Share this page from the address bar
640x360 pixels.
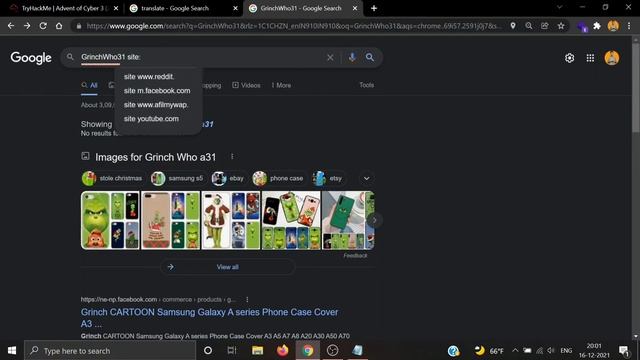(544, 26)
